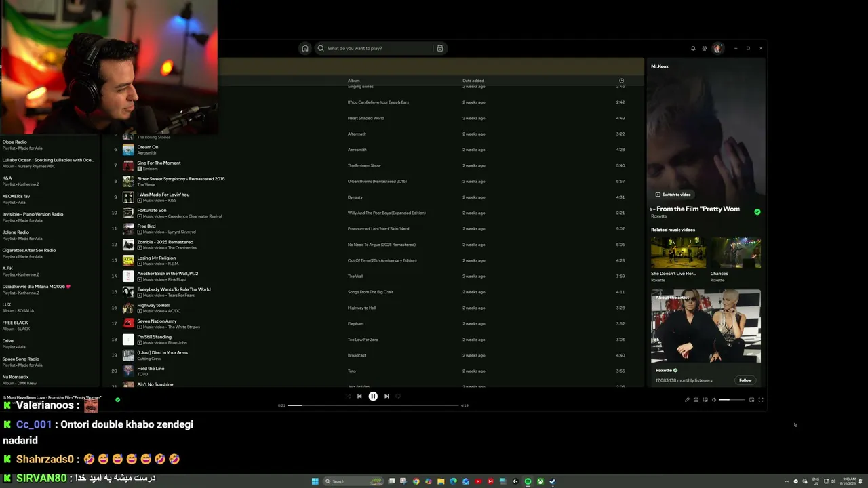Viewport: 868px width, 488px height.
Task: Pause the current song
Action: pos(373,396)
